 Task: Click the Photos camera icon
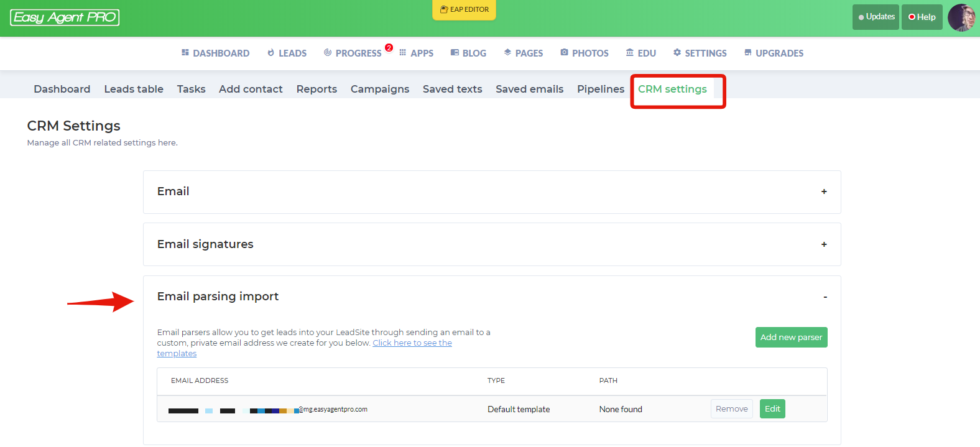click(x=564, y=53)
